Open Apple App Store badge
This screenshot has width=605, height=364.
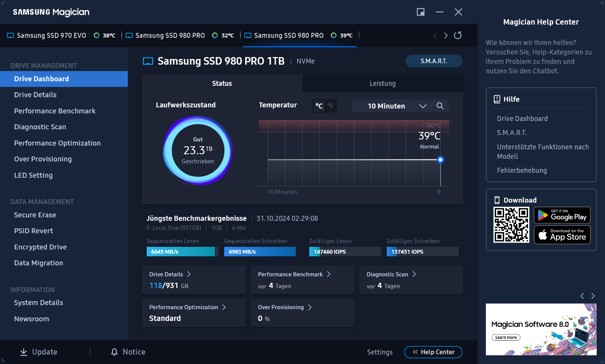point(562,235)
